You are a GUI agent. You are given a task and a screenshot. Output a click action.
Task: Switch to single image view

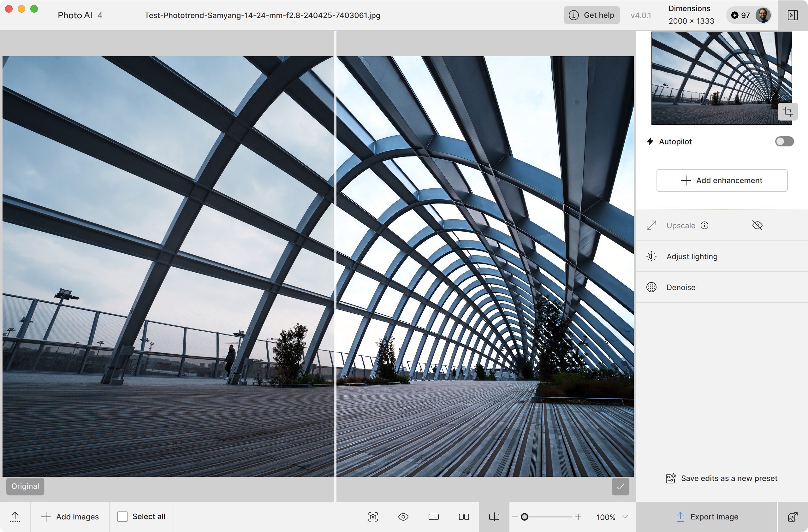pyautogui.click(x=434, y=517)
